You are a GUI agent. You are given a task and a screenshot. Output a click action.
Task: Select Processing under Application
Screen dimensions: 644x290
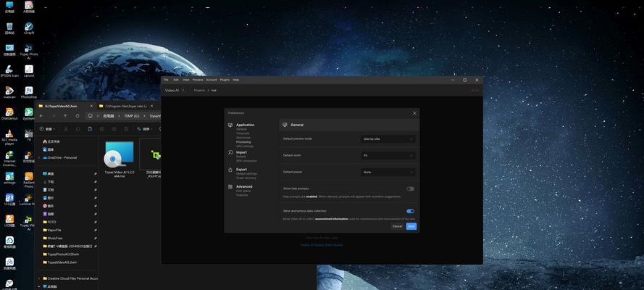click(243, 142)
